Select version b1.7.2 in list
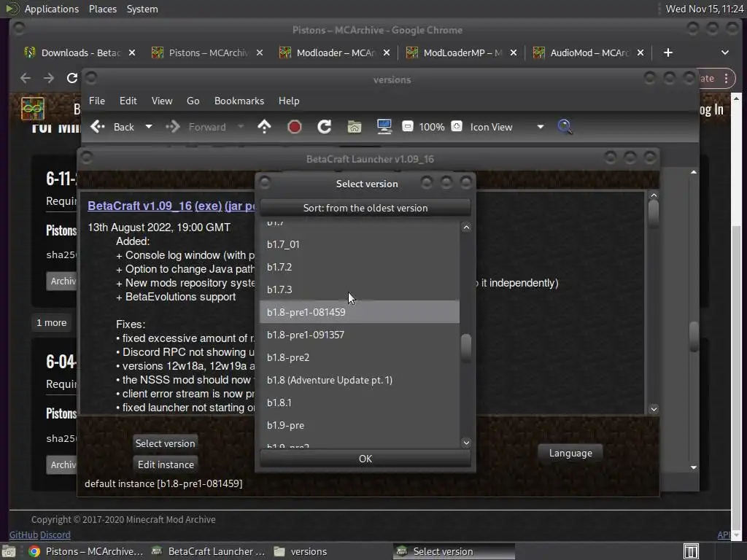The image size is (747, 560). tap(359, 267)
